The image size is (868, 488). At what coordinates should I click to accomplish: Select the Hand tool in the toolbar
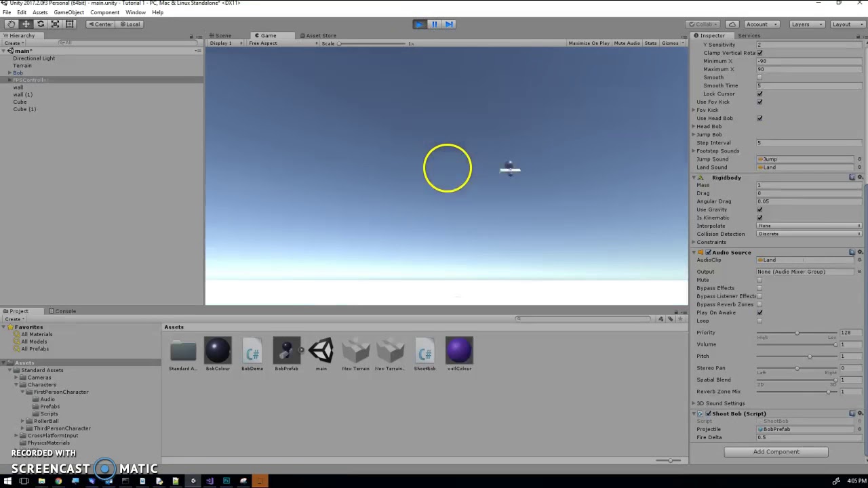click(12, 24)
